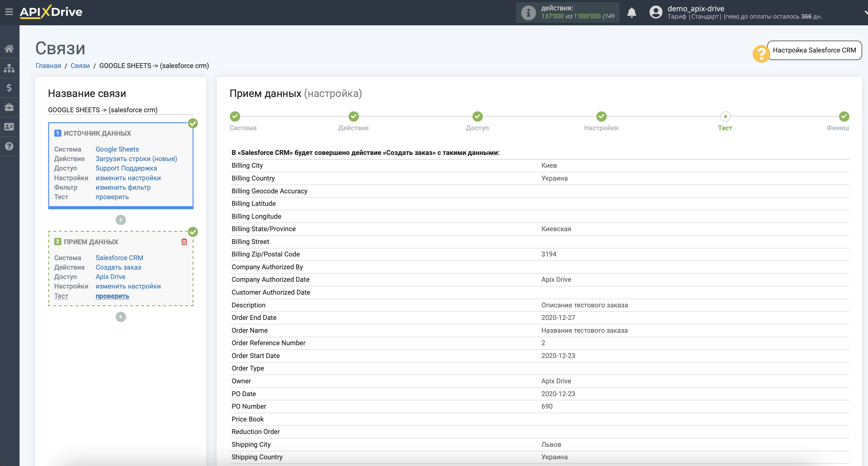868x466 pixels.
Task: Click the Order End Date 2020-12-27
Action: [558, 317]
